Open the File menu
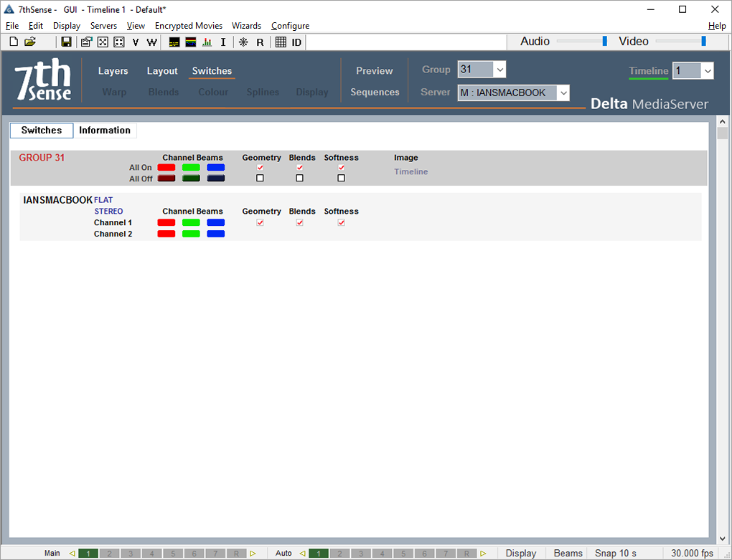Viewport: 732px width, 560px height. click(12, 26)
